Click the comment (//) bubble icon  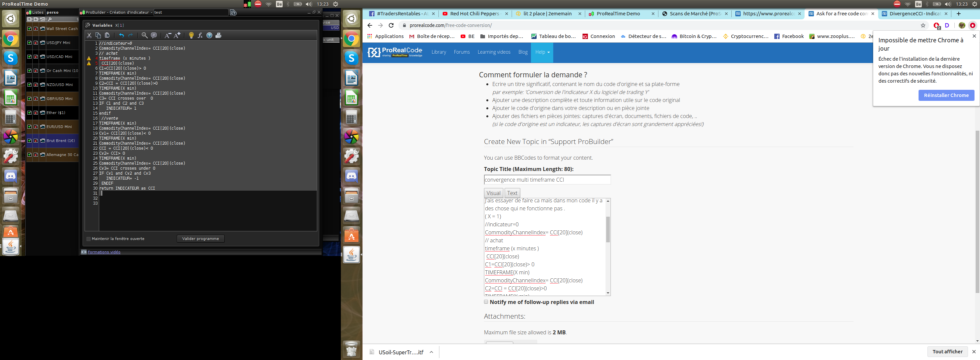point(154,35)
